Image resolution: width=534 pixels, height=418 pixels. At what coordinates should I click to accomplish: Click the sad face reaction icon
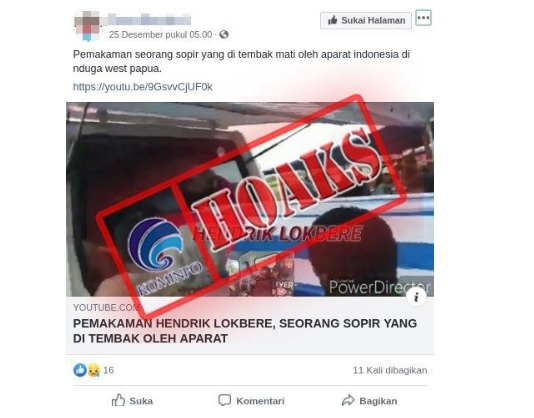click(94, 370)
